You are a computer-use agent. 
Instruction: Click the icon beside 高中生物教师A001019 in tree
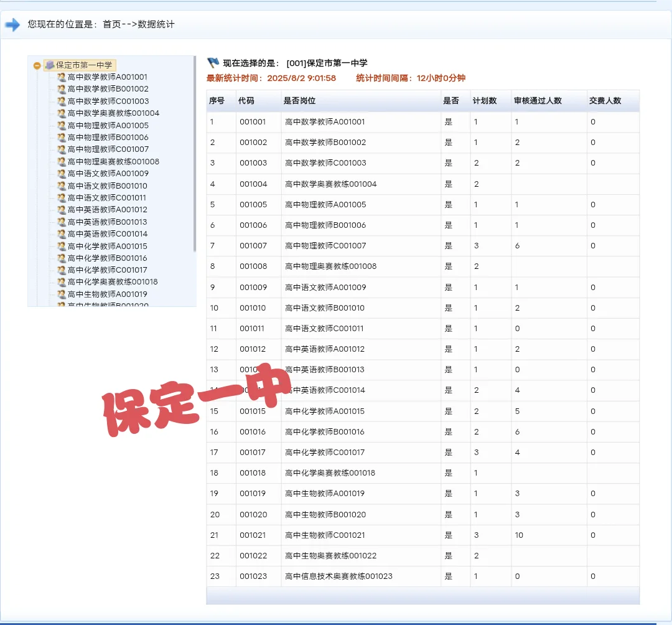[61, 294]
